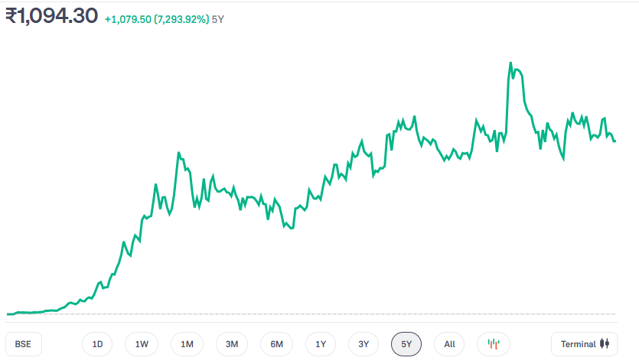Open the Terminal view
The image size is (639, 364).
pyautogui.click(x=584, y=344)
